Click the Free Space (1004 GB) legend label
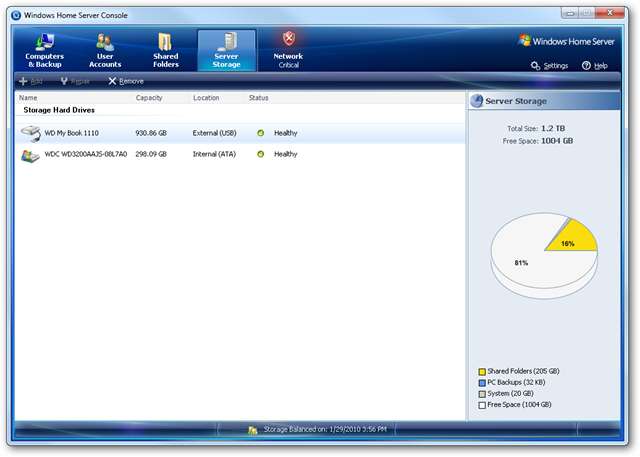 pos(520,404)
